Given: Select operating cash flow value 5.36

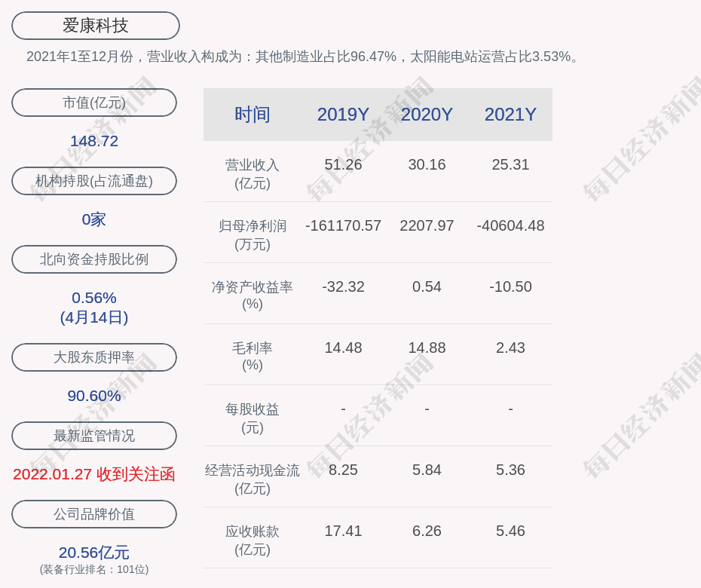Looking at the screenshot, I should (x=510, y=470).
